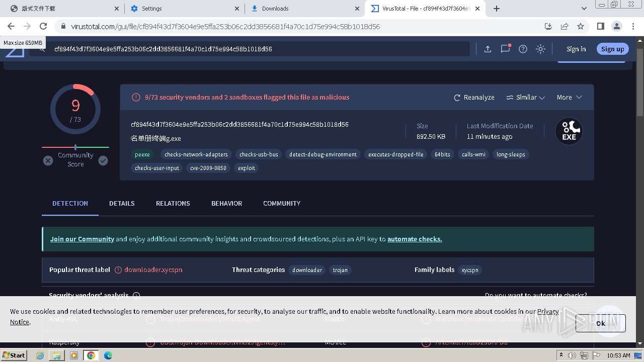Accept cookies with the Ok button

click(601, 323)
